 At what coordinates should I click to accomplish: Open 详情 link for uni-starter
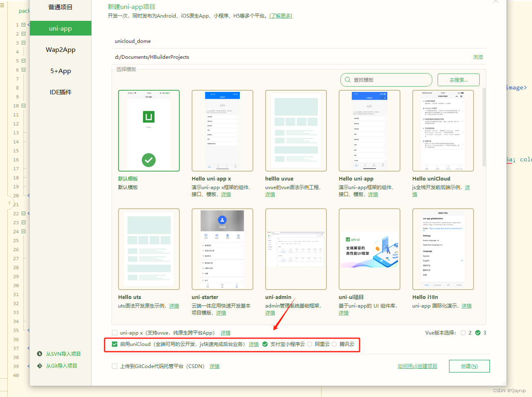(x=221, y=313)
